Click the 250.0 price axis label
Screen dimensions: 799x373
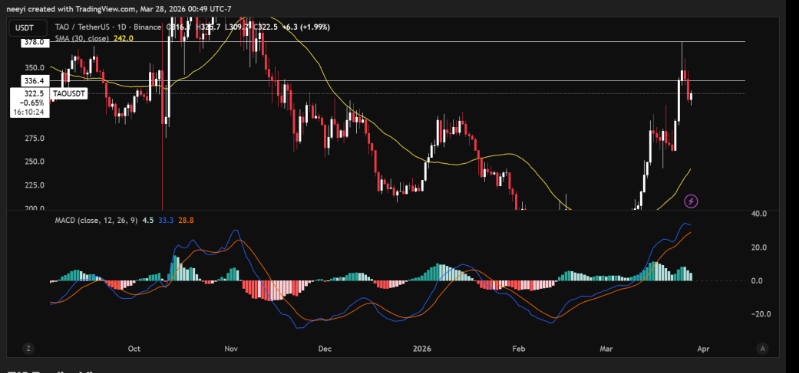35,162
